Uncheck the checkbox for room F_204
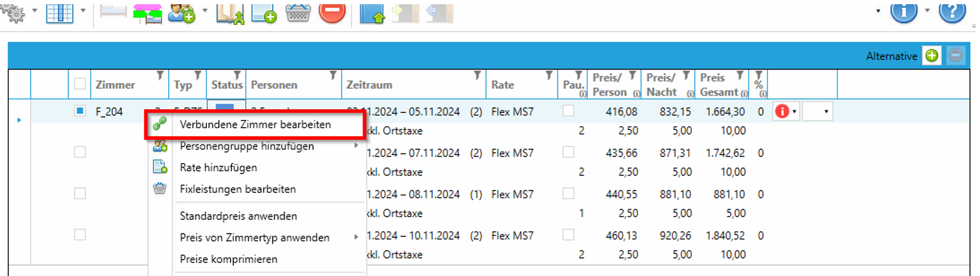This screenshot has width=980, height=276. tap(80, 111)
